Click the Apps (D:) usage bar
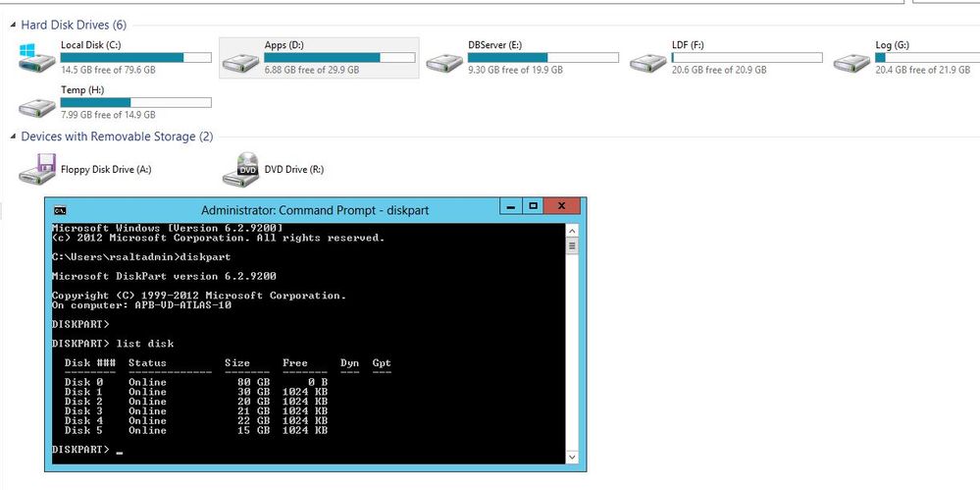The image size is (980, 490). pos(339,58)
